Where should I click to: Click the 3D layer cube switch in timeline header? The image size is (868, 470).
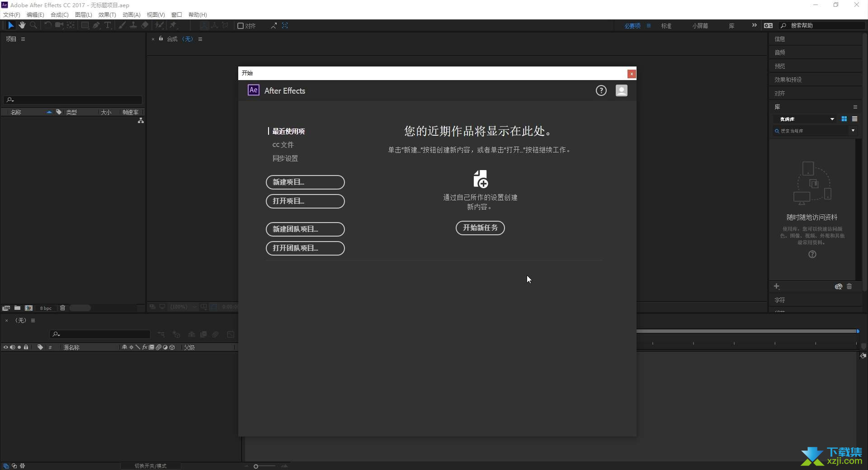point(172,347)
